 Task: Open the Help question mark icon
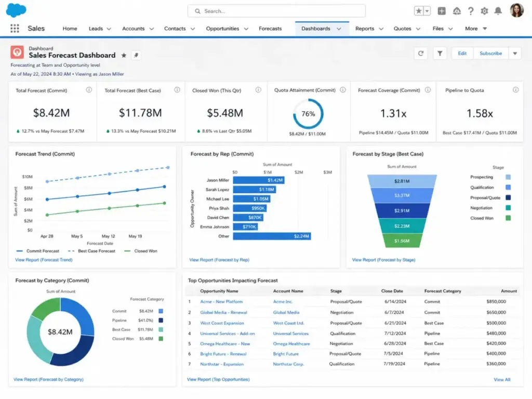tap(471, 11)
